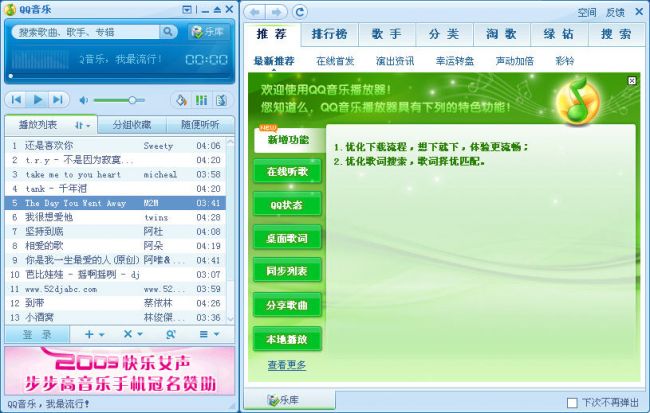Open 演出资讯 sub-tab

tap(395, 61)
